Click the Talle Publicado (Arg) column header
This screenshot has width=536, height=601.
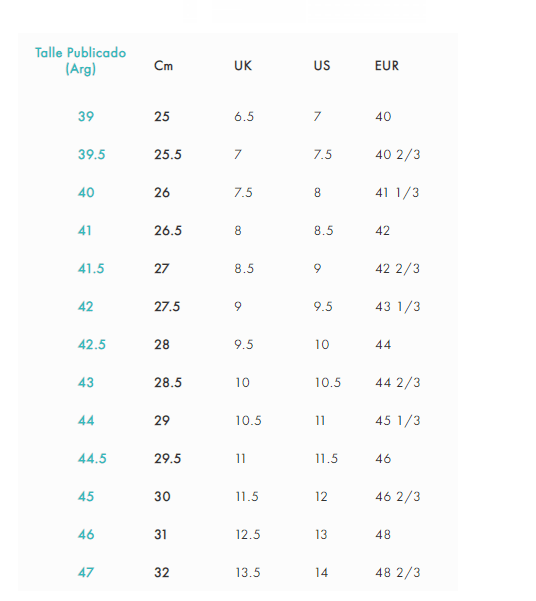[81, 61]
